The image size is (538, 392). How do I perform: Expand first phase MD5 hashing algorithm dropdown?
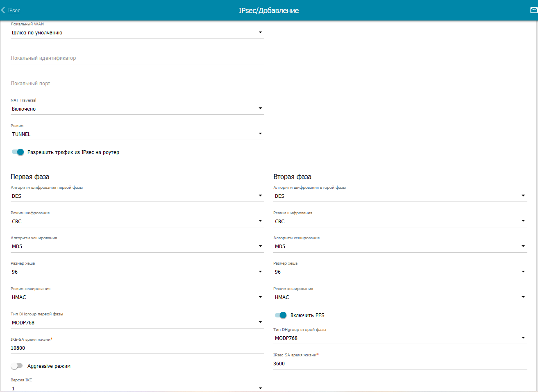[137, 247]
